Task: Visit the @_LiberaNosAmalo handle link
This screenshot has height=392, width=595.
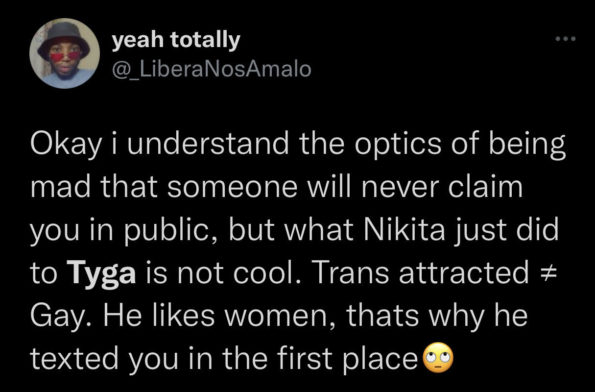Action: point(211,69)
